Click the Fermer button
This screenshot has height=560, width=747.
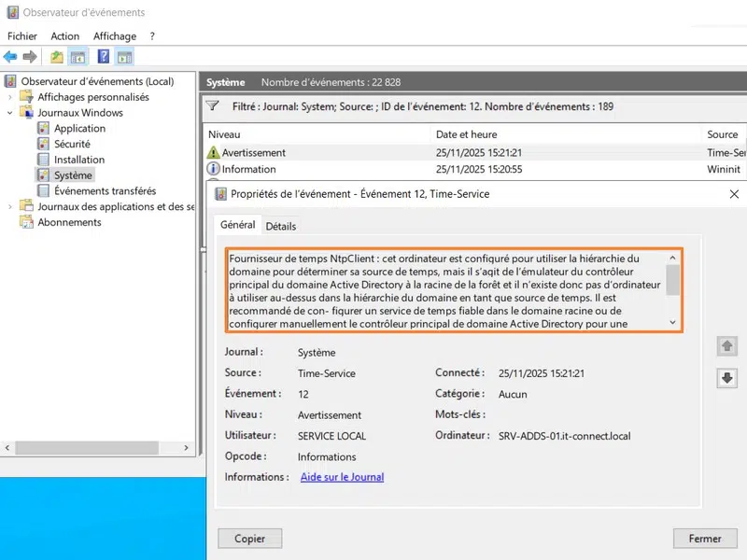(x=705, y=539)
